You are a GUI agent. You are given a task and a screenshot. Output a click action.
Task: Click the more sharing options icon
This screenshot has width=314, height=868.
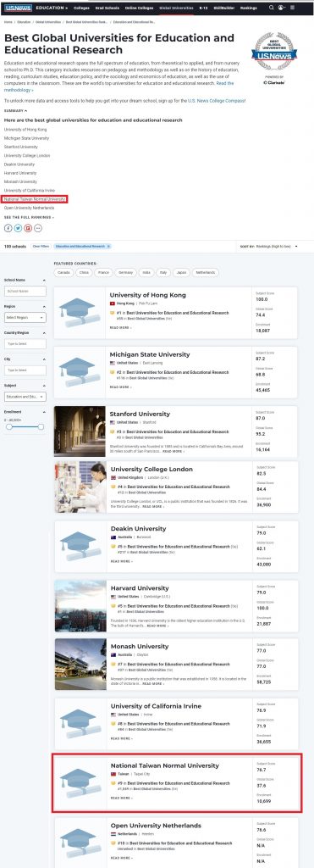click(x=38, y=228)
